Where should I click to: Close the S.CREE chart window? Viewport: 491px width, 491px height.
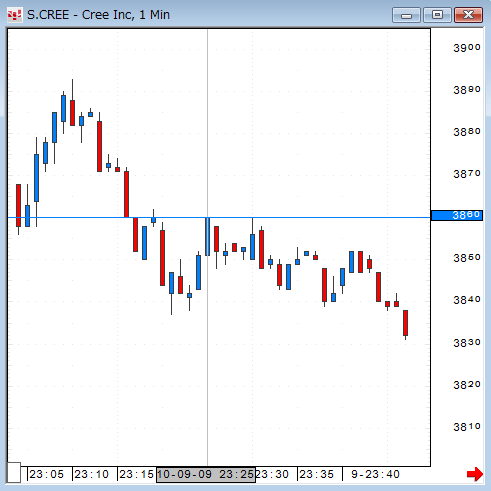click(x=468, y=15)
